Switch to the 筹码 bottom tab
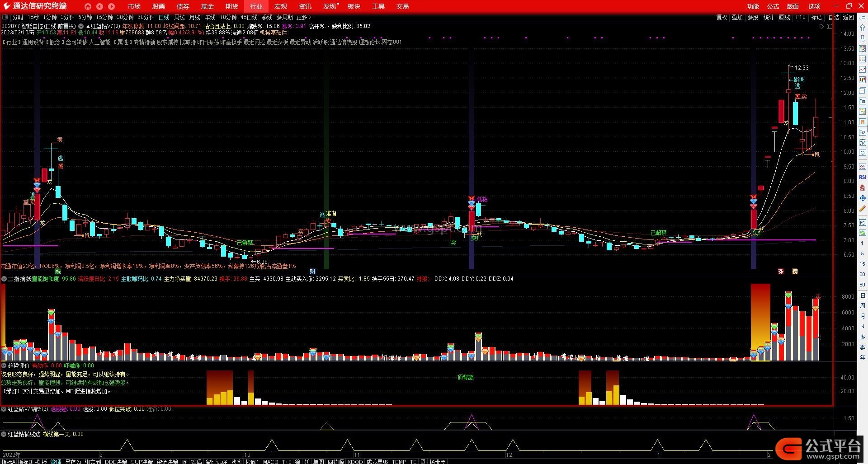Viewport: 868px width, 464px height. [196, 461]
